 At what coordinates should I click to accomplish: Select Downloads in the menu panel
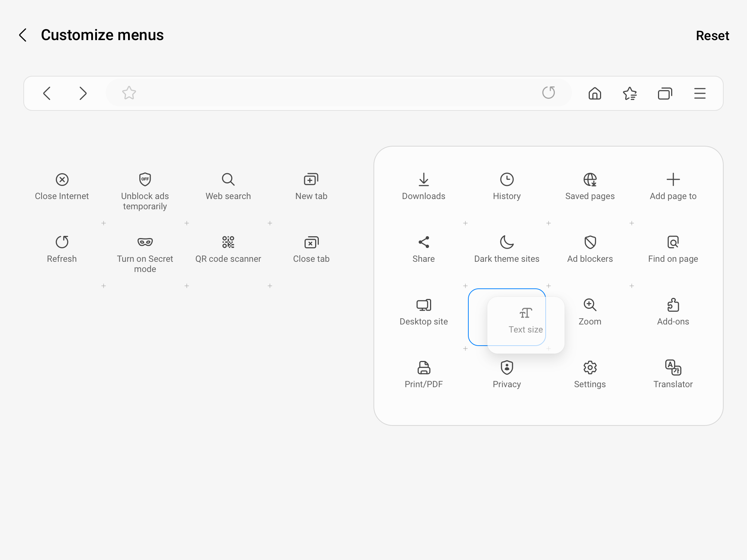coord(424,187)
